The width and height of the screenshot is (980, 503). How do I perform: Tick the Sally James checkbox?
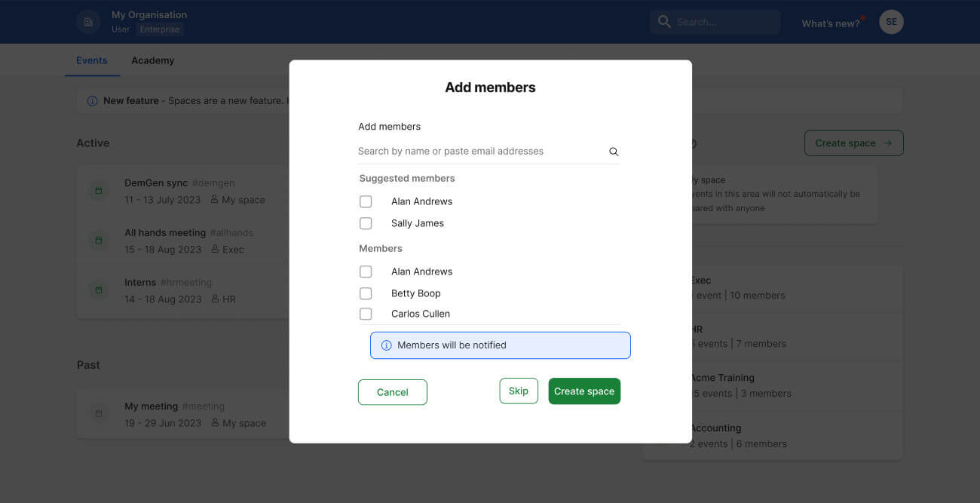366,223
